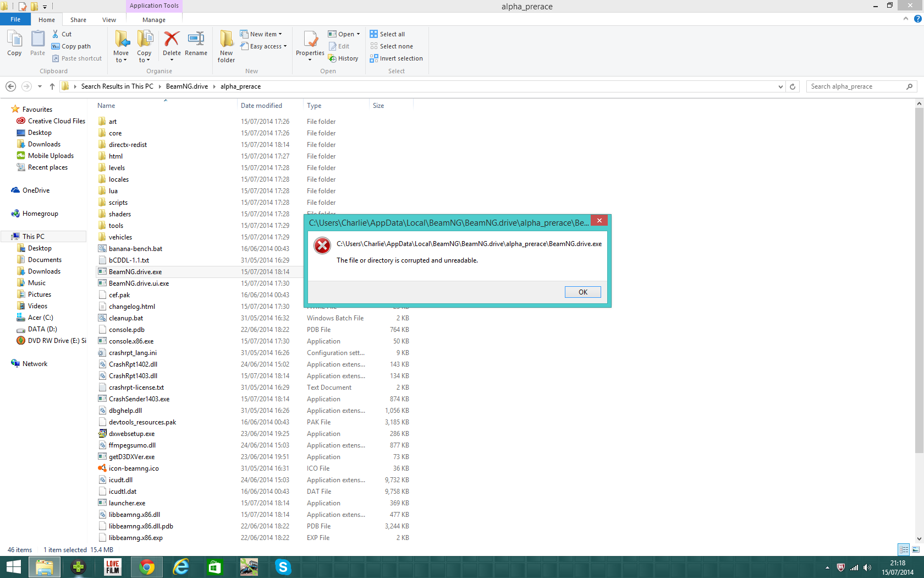Click Edit in the Open group

339,46
